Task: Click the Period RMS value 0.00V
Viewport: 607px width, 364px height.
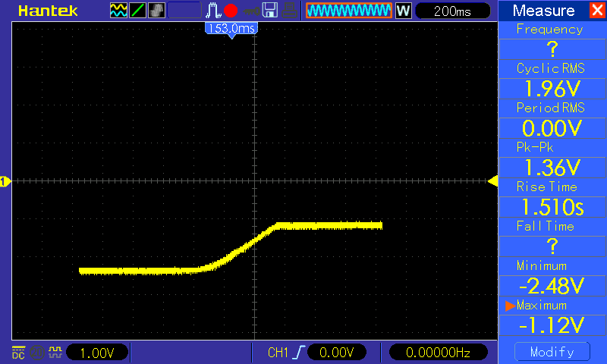Action: pos(552,128)
